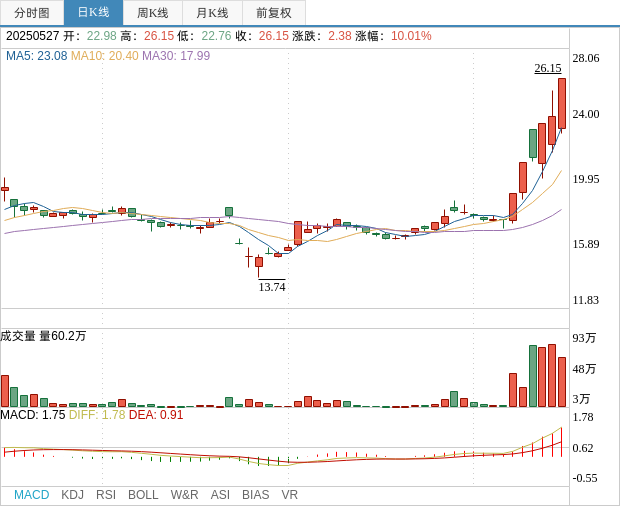Click the large green candlestick near the peak
Image resolution: width=620 pixels, height=506 pixels.
pyautogui.click(x=533, y=144)
